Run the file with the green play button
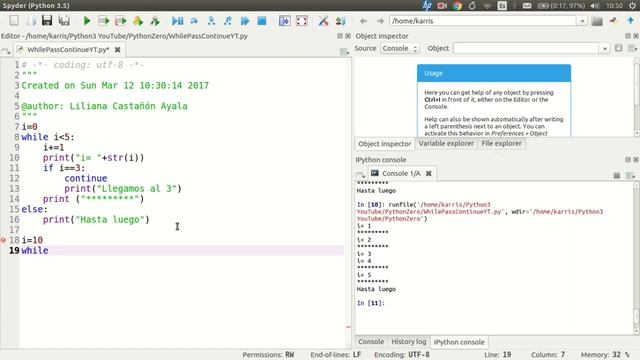This screenshot has height=360, width=640. tap(87, 21)
